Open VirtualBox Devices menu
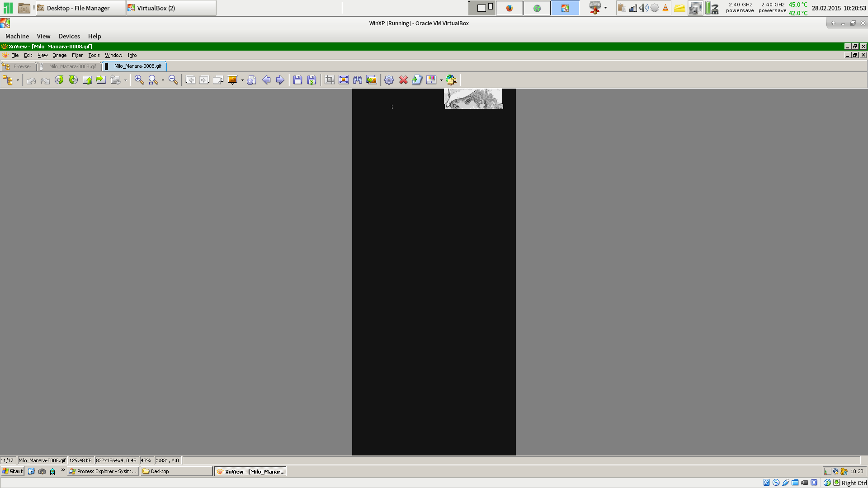 [69, 36]
